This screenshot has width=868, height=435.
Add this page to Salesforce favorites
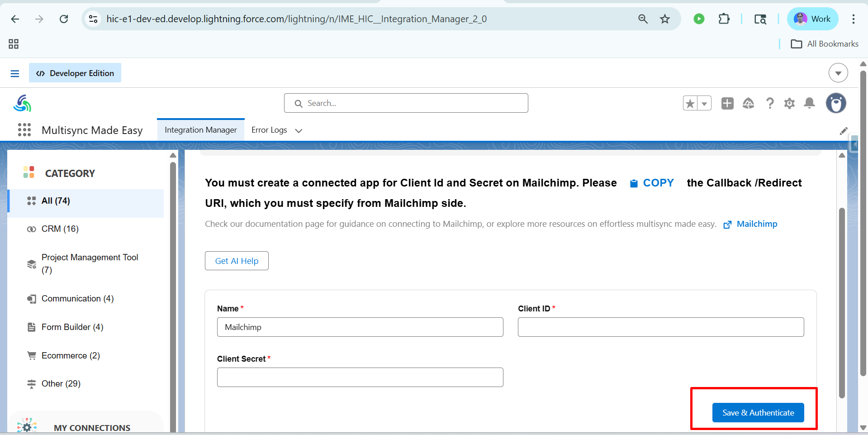pos(690,104)
